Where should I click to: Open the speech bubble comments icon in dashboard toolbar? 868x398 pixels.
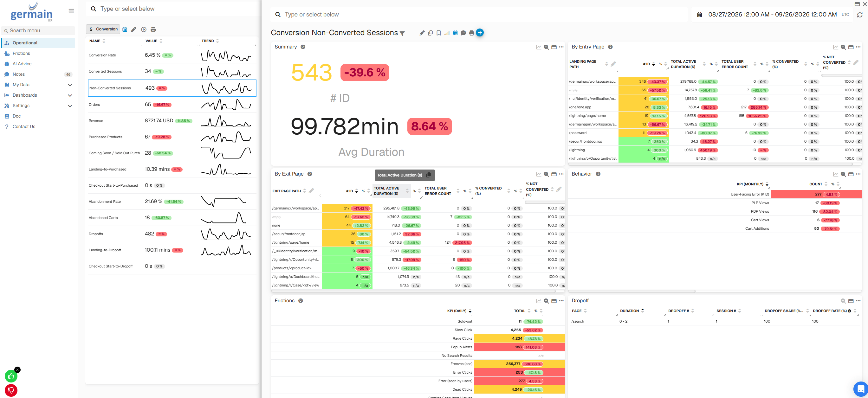click(x=463, y=33)
